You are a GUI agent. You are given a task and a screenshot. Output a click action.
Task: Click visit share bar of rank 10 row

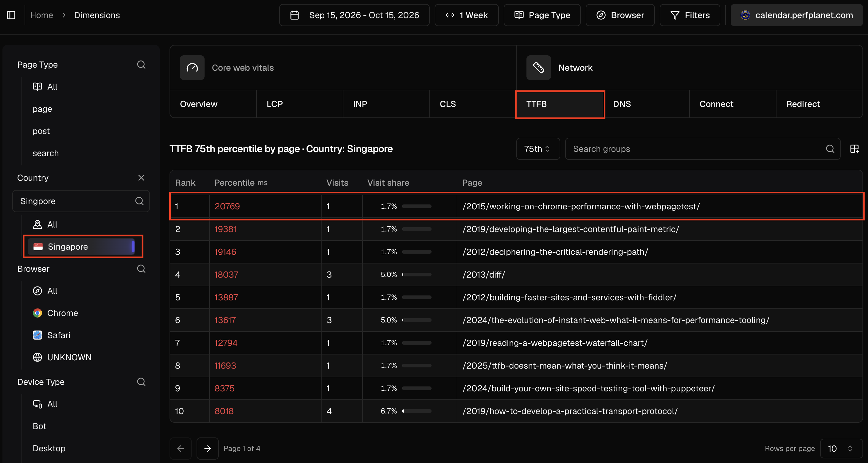pos(416,411)
